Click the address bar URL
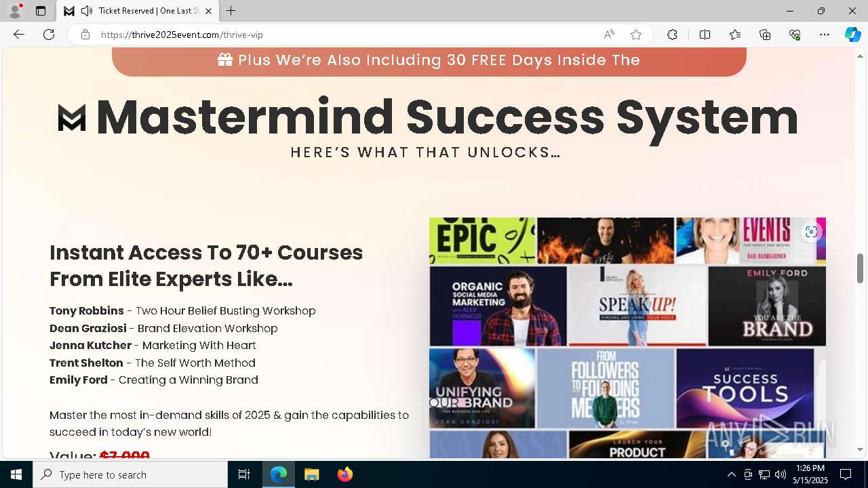Image resolution: width=868 pixels, height=488 pixels. tap(182, 35)
